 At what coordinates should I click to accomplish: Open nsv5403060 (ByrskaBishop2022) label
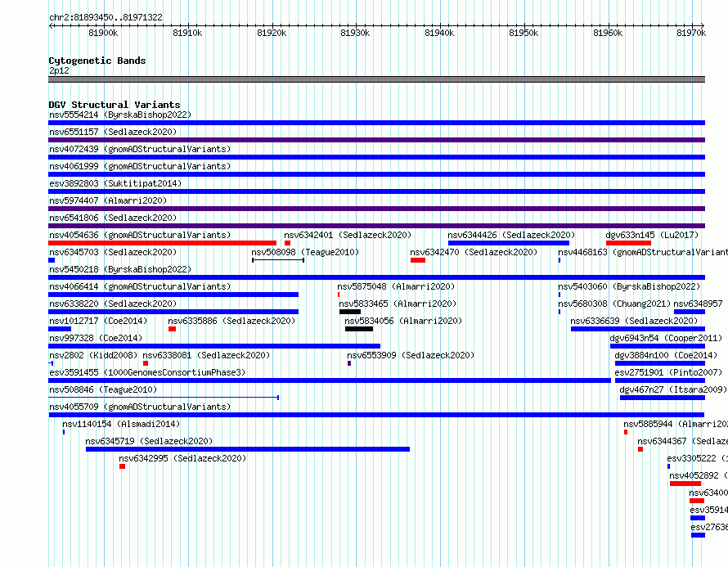pos(629,286)
